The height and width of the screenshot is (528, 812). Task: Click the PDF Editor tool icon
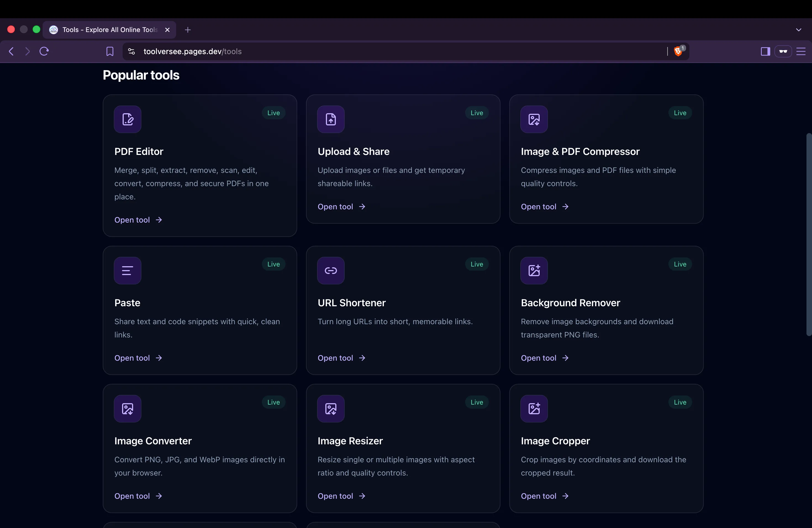pyautogui.click(x=128, y=119)
